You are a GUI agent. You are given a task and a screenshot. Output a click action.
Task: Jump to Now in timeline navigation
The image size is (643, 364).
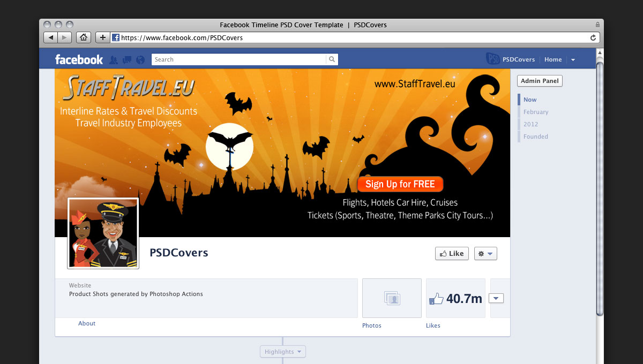tap(530, 100)
